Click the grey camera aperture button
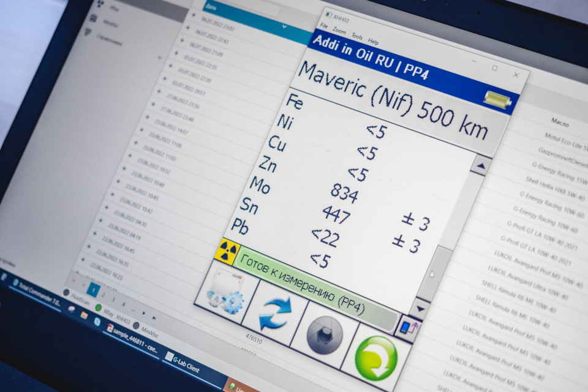588x392 pixels. [x=324, y=335]
